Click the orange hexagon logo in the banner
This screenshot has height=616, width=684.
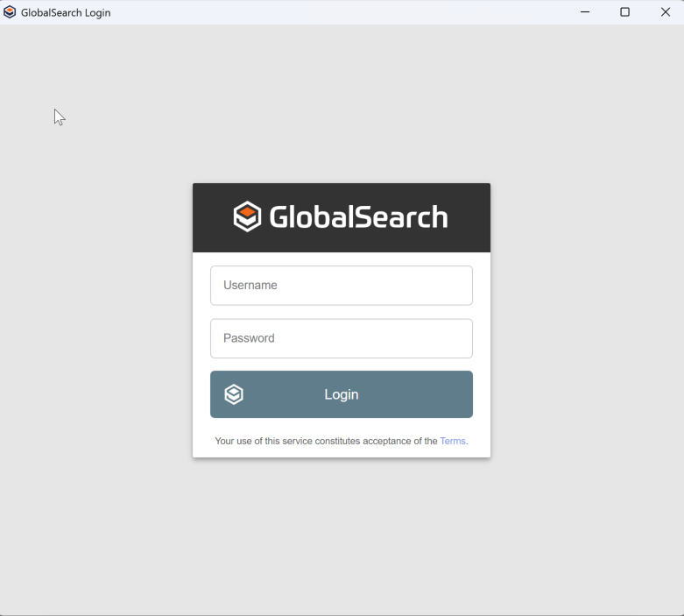tap(248, 216)
